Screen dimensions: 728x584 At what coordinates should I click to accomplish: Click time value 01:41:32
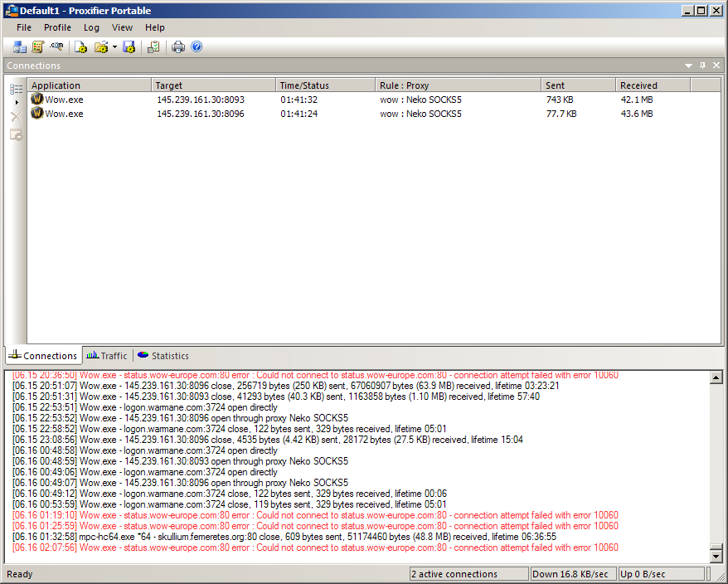point(299,100)
